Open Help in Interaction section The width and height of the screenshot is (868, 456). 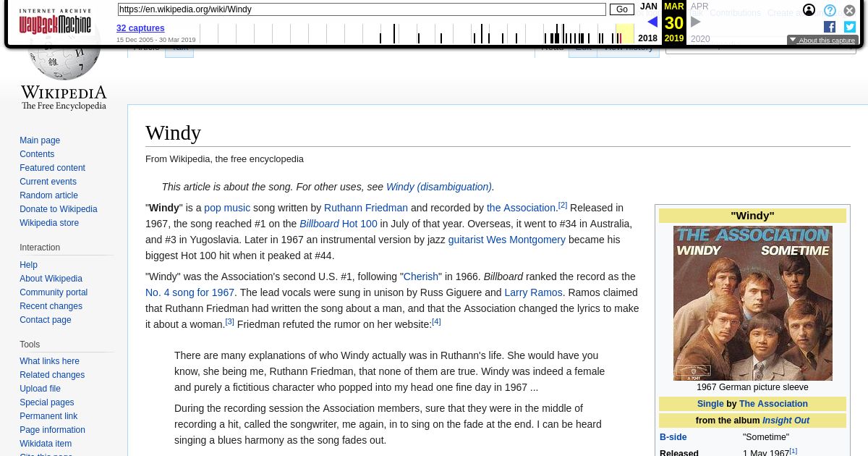click(x=28, y=265)
